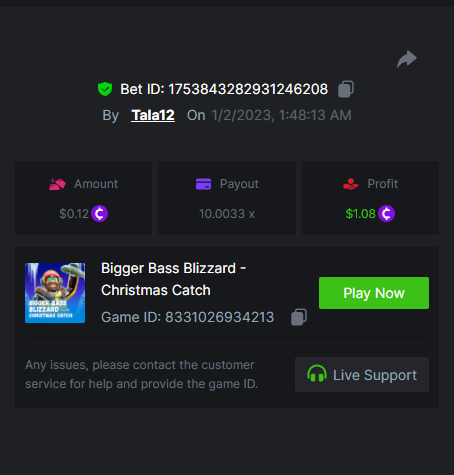Viewport: 454px width, 475px height.
Task: Click the green headset icon
Action: tap(317, 374)
